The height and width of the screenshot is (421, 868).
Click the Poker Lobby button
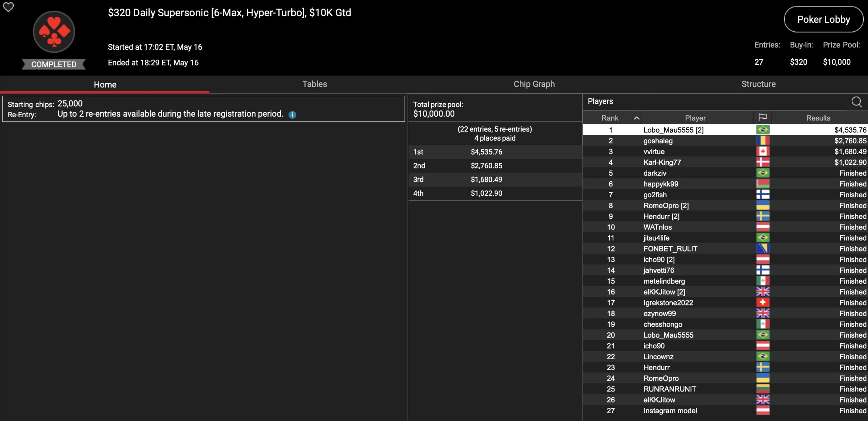[823, 20]
